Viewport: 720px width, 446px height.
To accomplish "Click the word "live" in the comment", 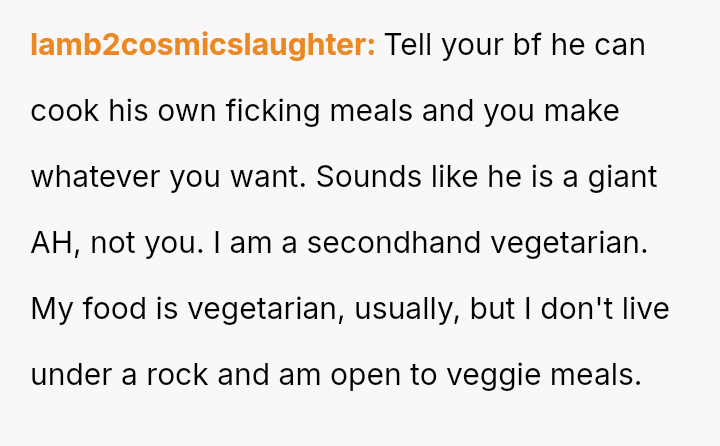I will pyautogui.click(x=644, y=310).
